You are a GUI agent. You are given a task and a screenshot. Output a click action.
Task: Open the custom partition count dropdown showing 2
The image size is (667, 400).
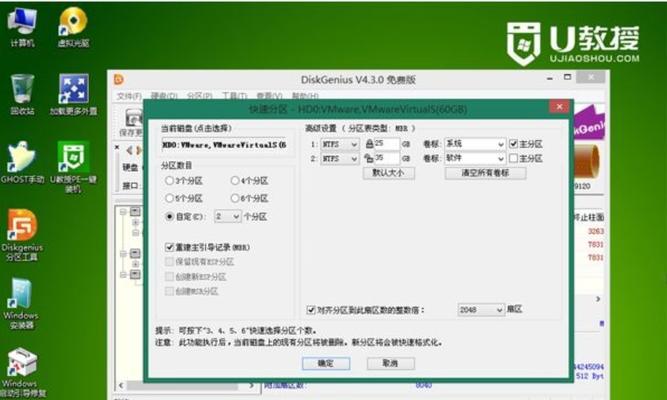coord(228,217)
